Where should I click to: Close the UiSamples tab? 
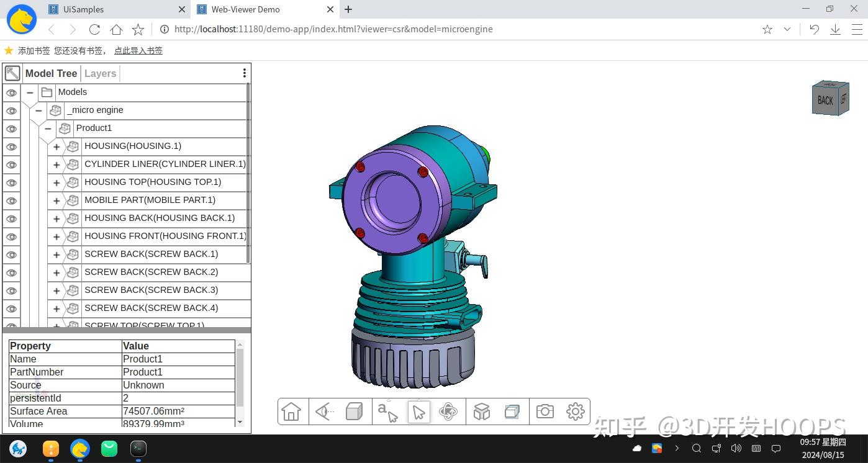click(182, 9)
